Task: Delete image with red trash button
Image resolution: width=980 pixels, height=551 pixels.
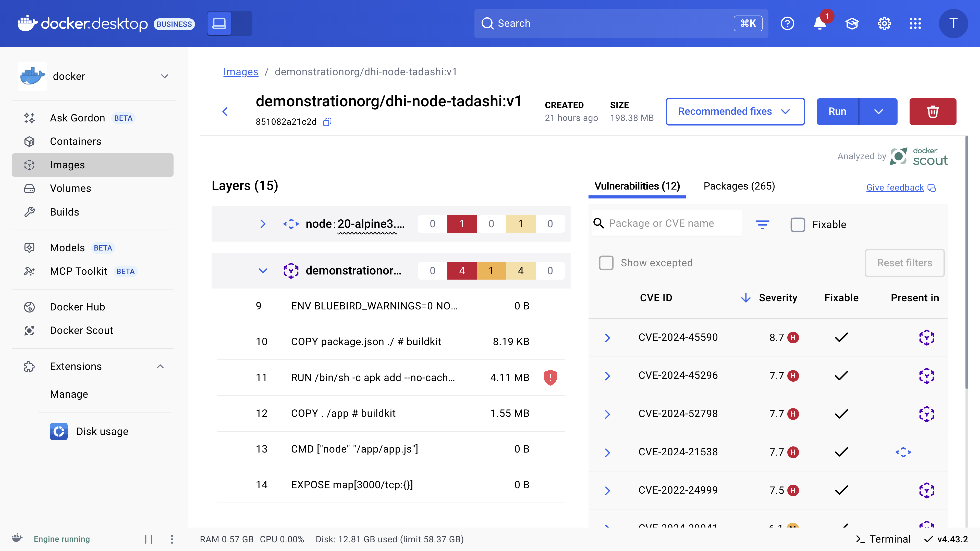Action: click(933, 111)
